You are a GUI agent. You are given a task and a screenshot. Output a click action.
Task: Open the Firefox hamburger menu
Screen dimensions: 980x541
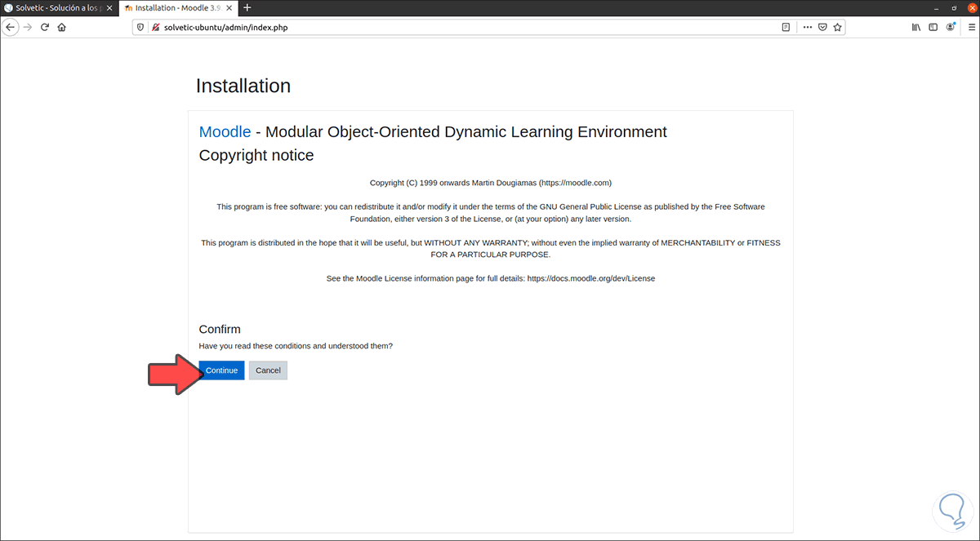pos(972,27)
